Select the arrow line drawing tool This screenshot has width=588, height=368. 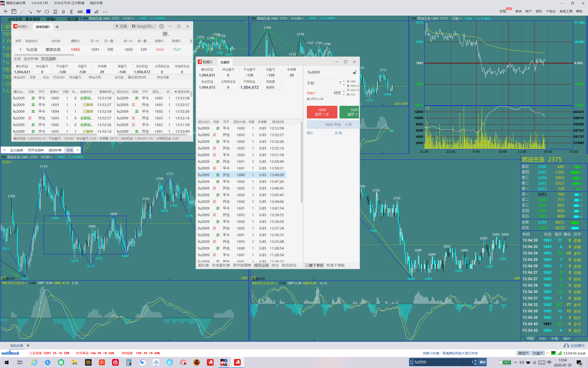[30, 11]
